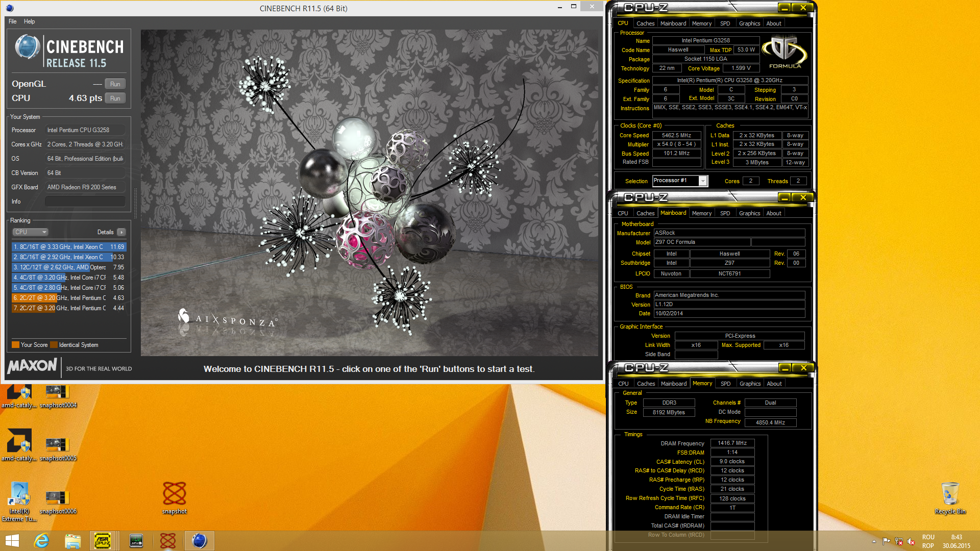Switch to Mainboard tab in top CPU-Z
This screenshot has height=551, width=980.
point(673,23)
